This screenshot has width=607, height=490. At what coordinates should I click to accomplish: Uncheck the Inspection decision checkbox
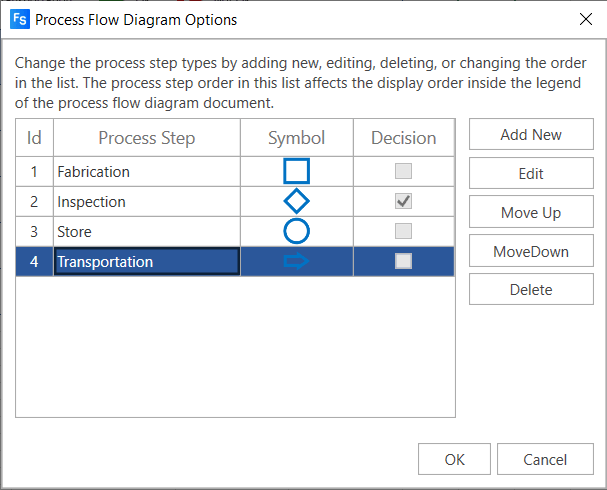(x=403, y=202)
